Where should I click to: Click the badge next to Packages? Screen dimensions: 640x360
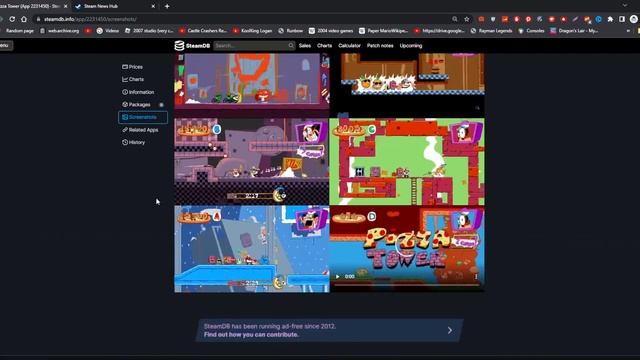161,105
